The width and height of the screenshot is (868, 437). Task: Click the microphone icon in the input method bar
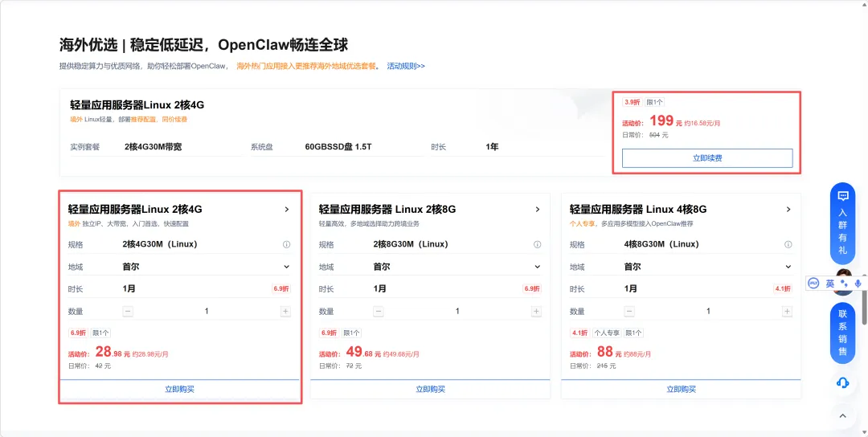pos(858,284)
